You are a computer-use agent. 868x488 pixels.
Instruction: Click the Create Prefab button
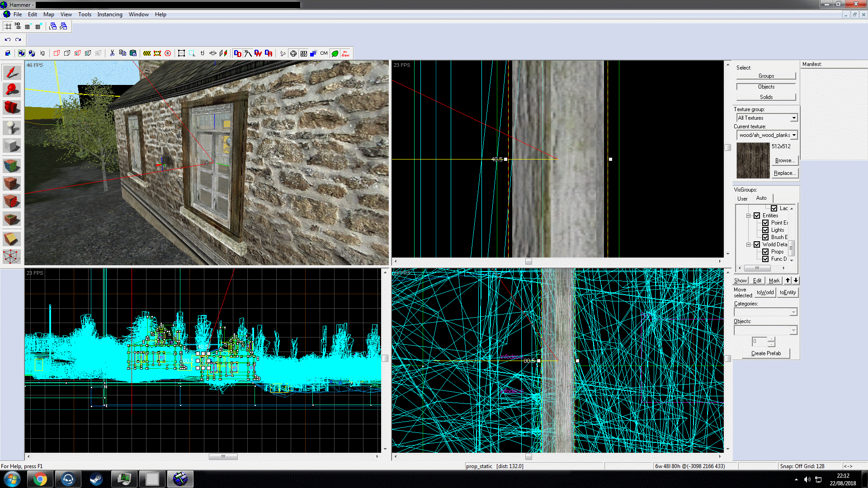tap(766, 353)
